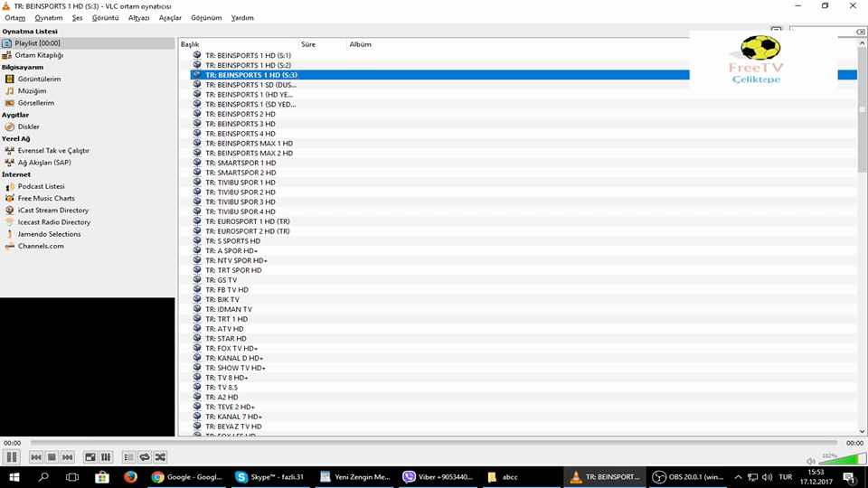Open the Yardım menu
The width and height of the screenshot is (868, 488).
(x=242, y=18)
